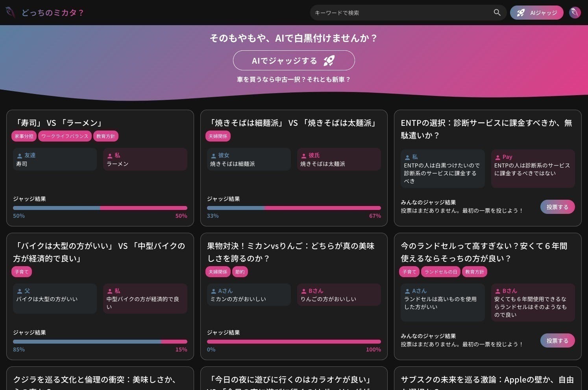Click the person icon beside Bさん in fruit card
The image size is (588, 390).
pyautogui.click(x=304, y=291)
